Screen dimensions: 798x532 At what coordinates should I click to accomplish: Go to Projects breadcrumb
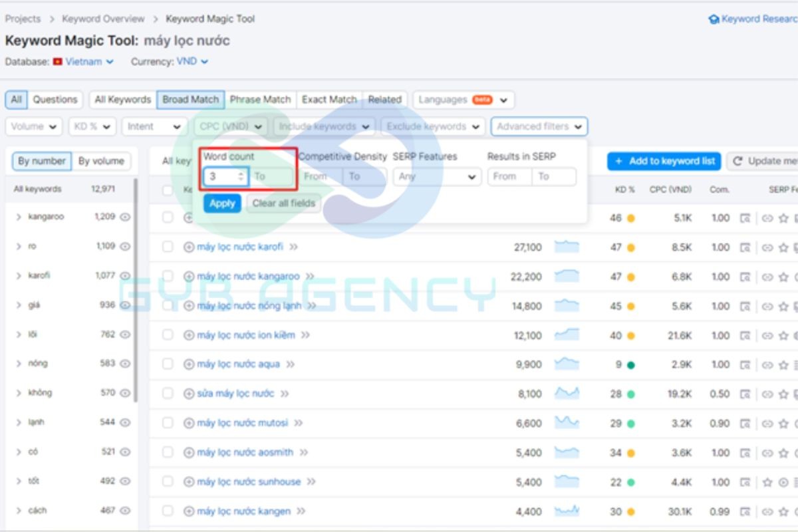[23, 19]
